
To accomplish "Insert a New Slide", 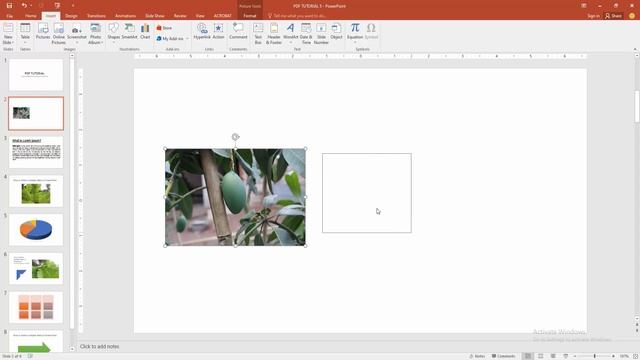I will [x=8, y=33].
